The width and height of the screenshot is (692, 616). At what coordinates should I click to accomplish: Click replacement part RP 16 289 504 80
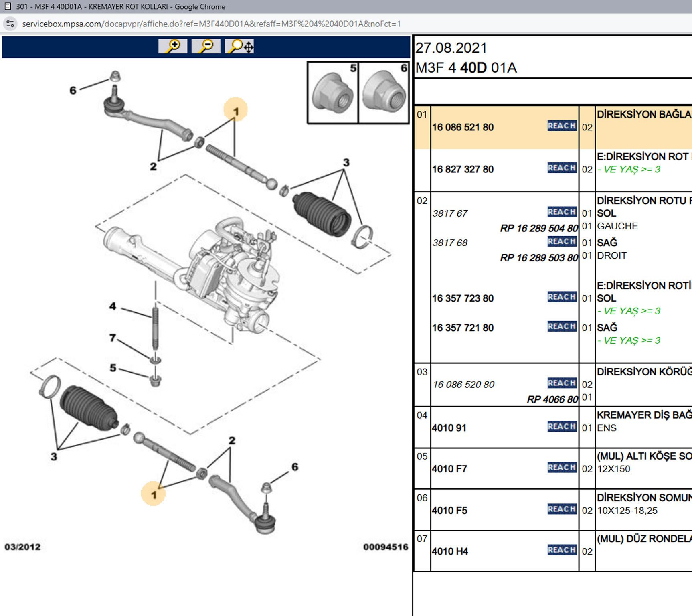click(538, 228)
